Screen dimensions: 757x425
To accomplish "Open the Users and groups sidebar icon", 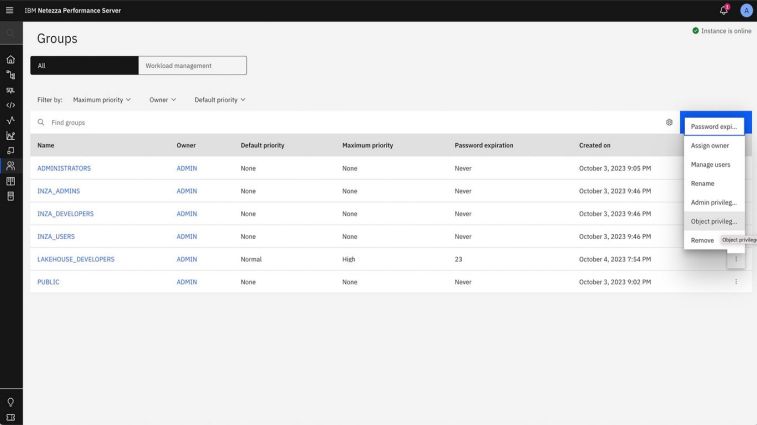I will coord(11,166).
